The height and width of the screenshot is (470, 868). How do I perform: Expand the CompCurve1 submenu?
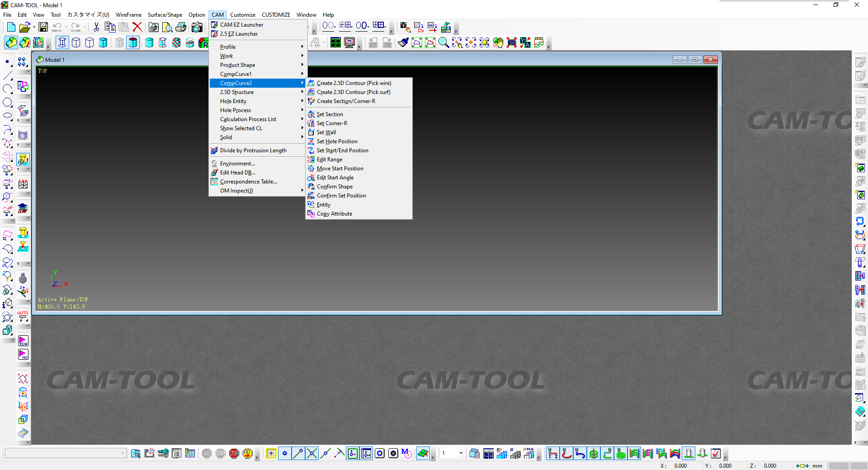point(258,74)
